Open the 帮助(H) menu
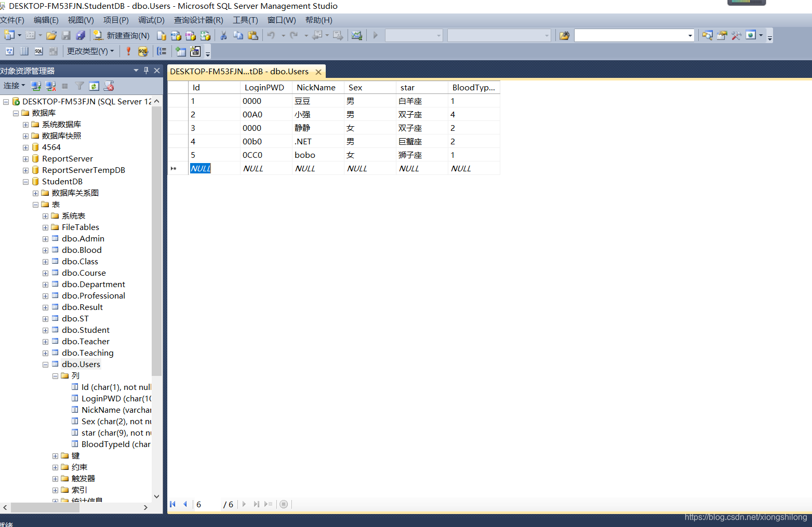The image size is (812, 527). click(318, 20)
